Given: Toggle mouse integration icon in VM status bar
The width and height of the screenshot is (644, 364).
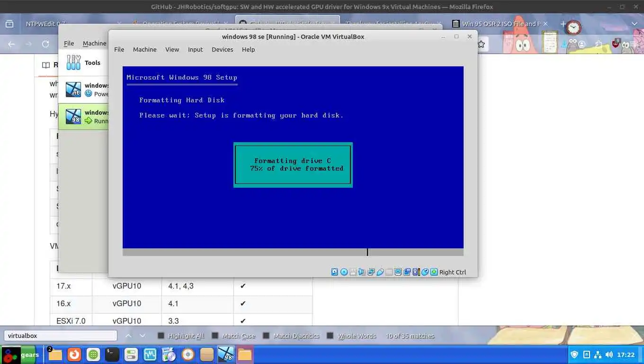Looking at the screenshot, I should click(x=425, y=272).
